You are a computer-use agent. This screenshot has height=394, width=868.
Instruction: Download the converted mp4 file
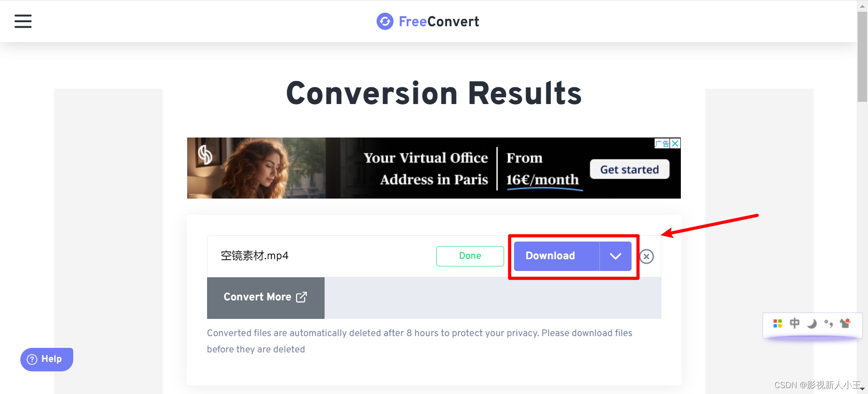[557, 256]
